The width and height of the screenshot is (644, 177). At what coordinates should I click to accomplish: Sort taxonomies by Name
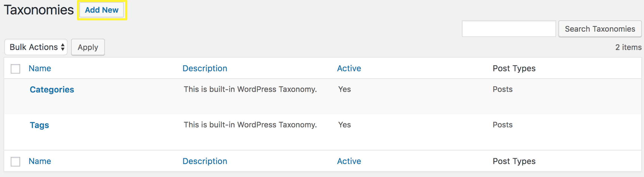click(40, 68)
